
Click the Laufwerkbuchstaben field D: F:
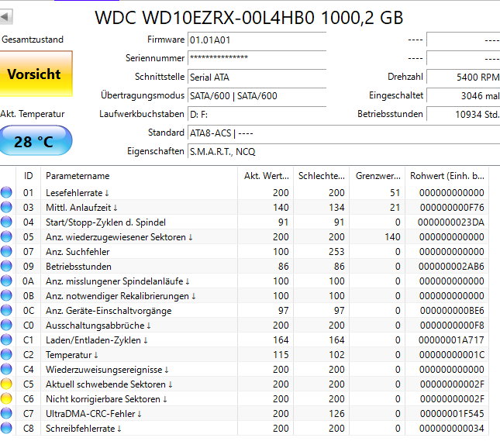(x=257, y=114)
